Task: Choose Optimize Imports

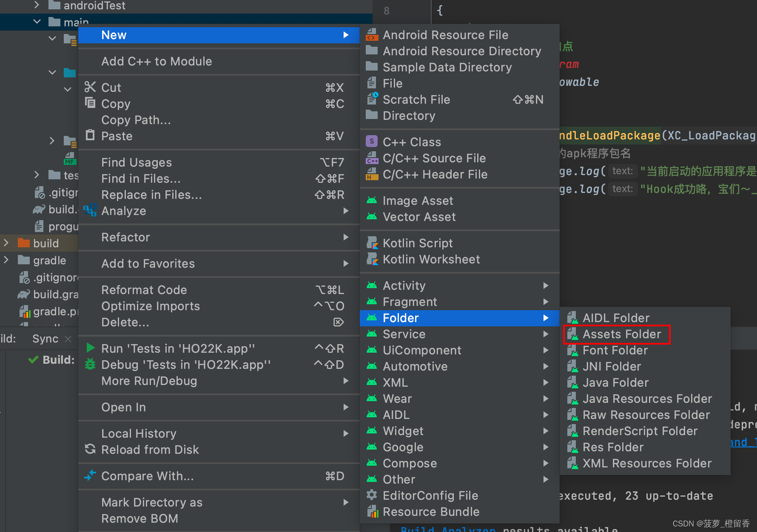Action: [x=219, y=306]
